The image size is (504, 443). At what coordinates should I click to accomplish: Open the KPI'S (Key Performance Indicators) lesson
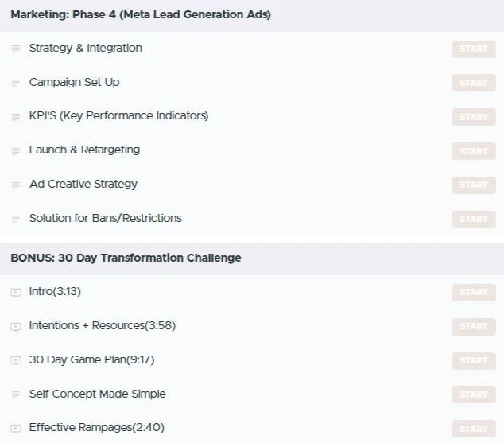(118, 116)
